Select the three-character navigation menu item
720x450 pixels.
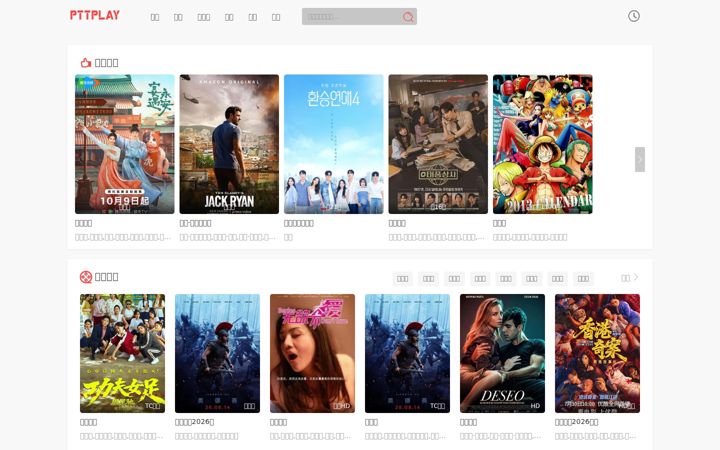click(x=203, y=17)
